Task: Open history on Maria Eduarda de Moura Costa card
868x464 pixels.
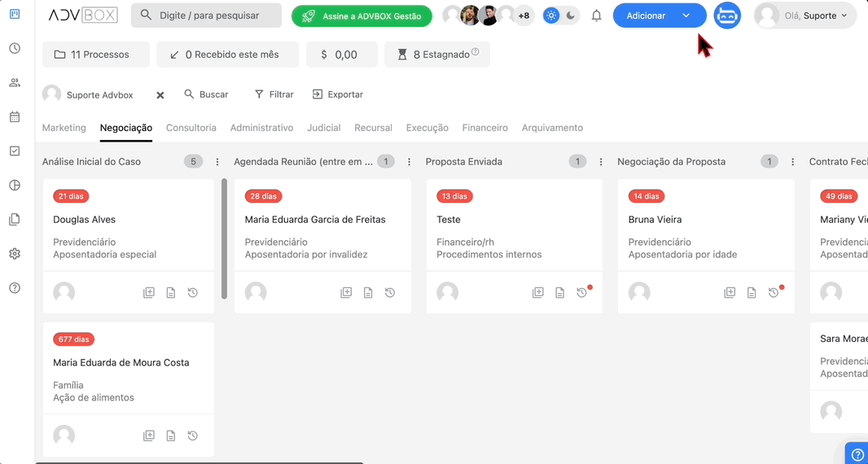Action: pos(193,436)
